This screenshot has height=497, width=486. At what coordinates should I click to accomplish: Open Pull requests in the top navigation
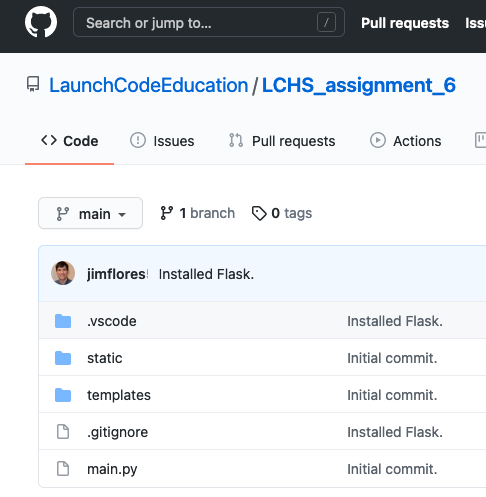click(x=405, y=23)
